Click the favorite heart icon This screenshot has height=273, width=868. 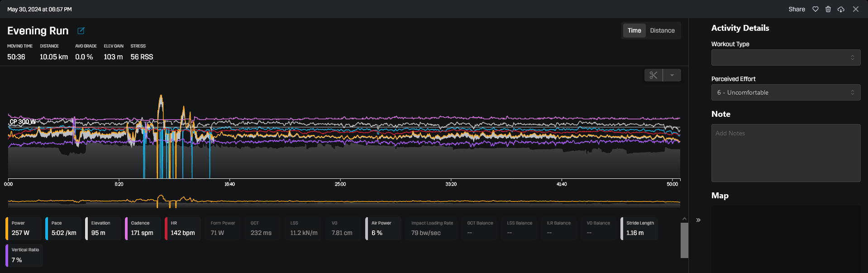(816, 9)
